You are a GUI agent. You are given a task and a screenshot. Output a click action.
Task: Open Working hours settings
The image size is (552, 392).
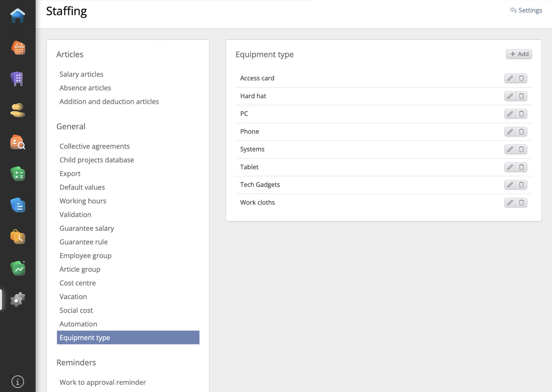[x=83, y=201]
